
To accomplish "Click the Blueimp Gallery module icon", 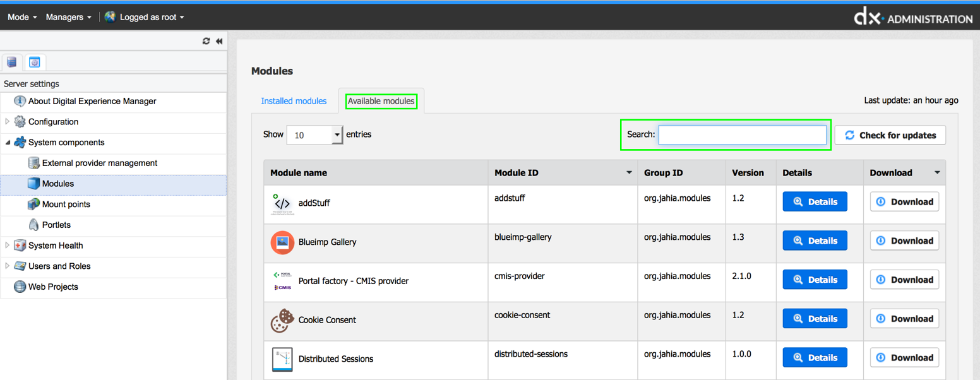I will pos(282,242).
